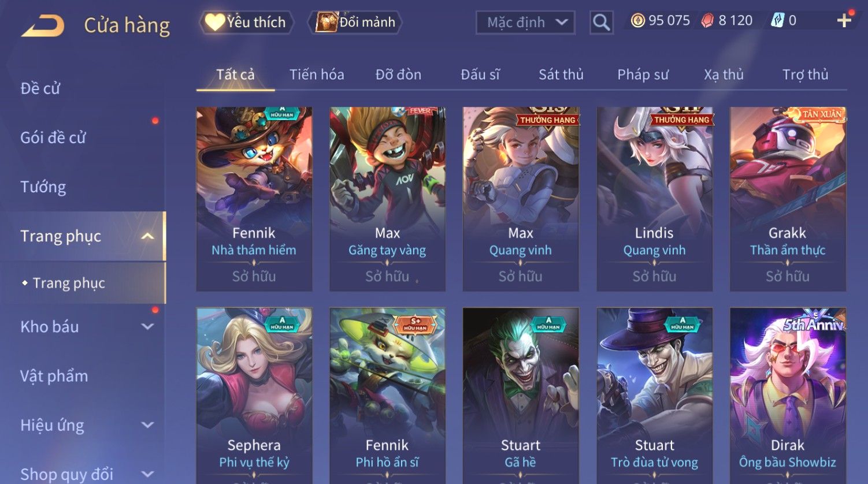Click the back arrow icon
Viewport: 868px width, 484px height.
[43, 26]
